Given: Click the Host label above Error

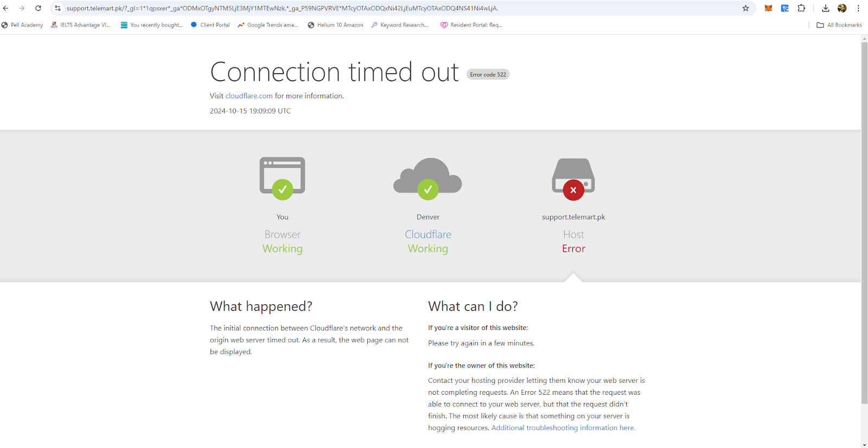Looking at the screenshot, I should pos(573,235).
